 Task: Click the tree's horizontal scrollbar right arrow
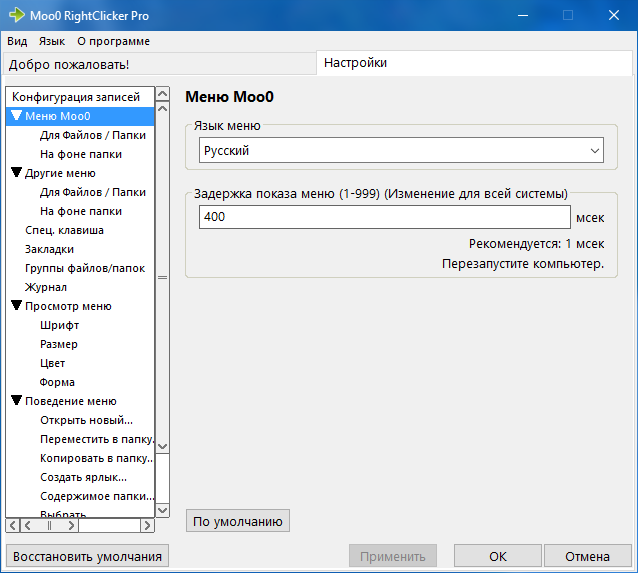147,525
